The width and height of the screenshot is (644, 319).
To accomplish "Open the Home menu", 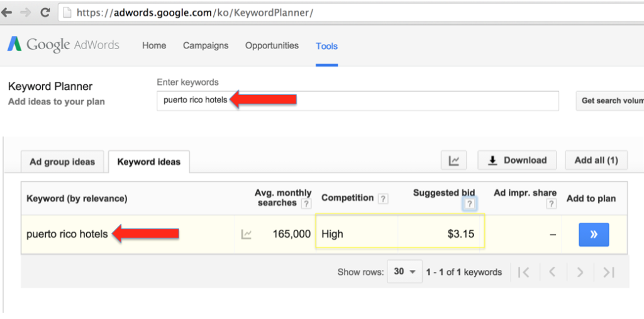I will coord(154,46).
